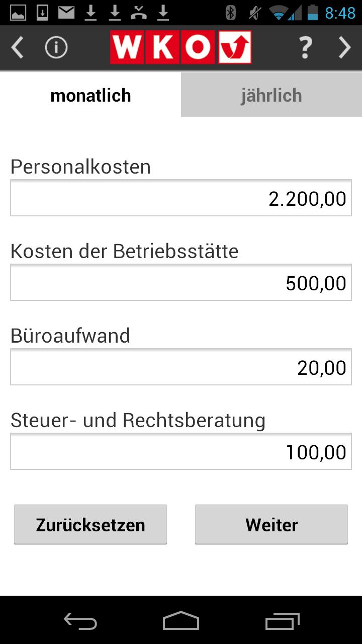Select the monatlich tab
362x644 pixels.
tap(90, 94)
